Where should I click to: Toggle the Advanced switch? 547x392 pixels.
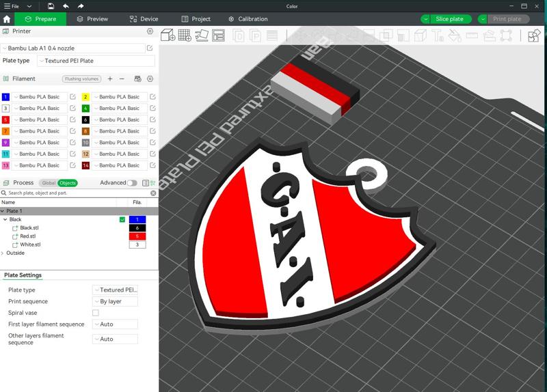132,183
